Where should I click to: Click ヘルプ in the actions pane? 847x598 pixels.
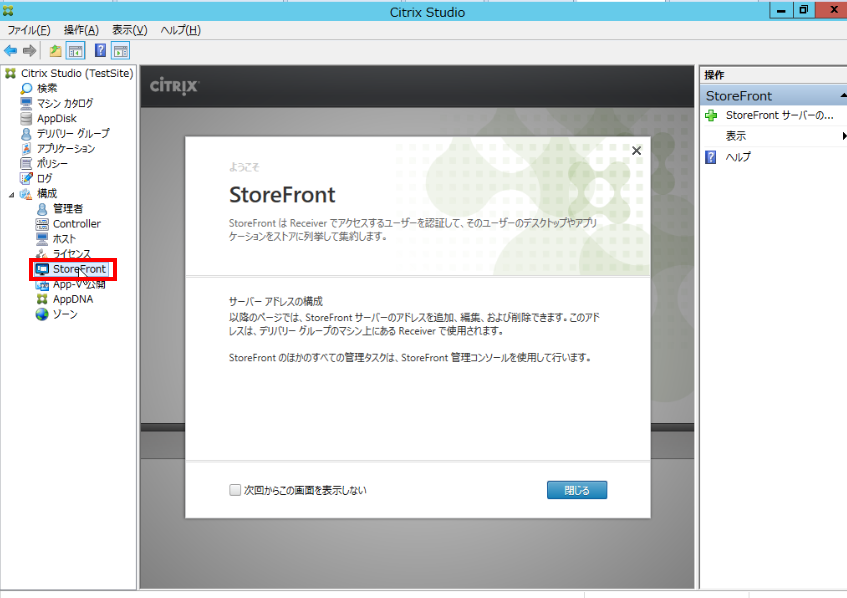click(x=738, y=157)
